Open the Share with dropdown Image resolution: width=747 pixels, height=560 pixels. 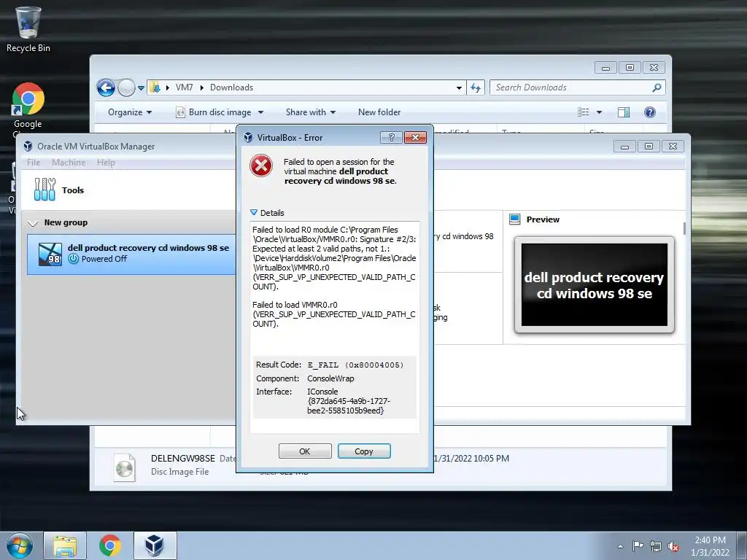311,112
